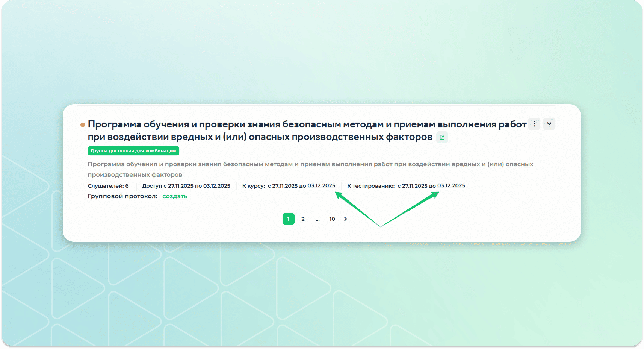
Task: Select page 1 in pagination
Action: [x=288, y=219]
